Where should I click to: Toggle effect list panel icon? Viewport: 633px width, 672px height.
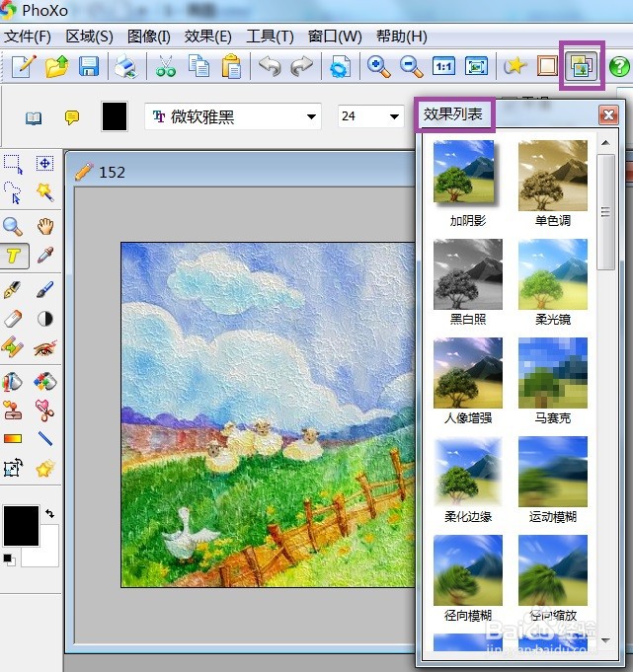point(581,66)
